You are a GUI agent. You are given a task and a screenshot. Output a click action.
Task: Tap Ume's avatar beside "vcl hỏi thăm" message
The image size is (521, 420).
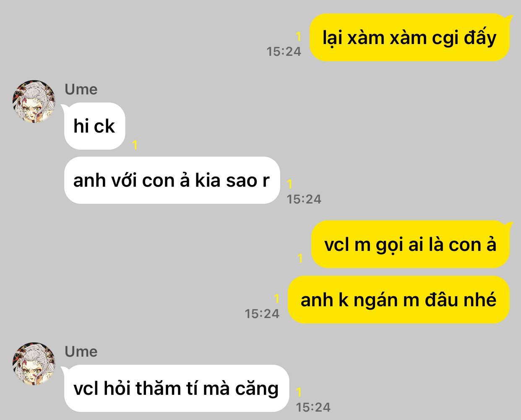point(34,364)
